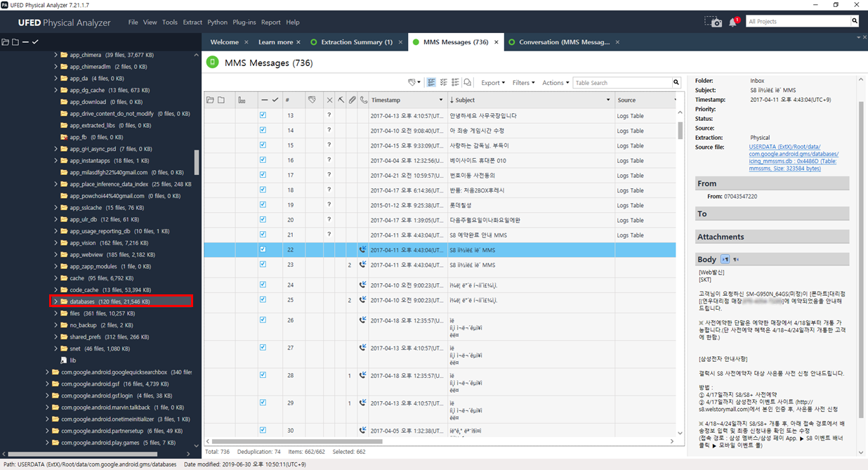The image size is (868, 470).
Task: Uncheck the checkbox for row 24
Action: pos(263,285)
